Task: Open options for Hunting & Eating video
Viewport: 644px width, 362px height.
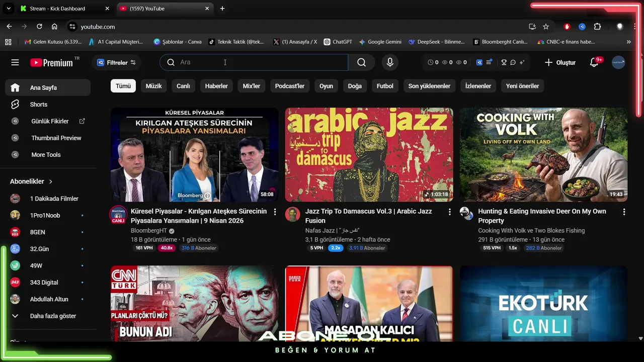Action: [624, 212]
